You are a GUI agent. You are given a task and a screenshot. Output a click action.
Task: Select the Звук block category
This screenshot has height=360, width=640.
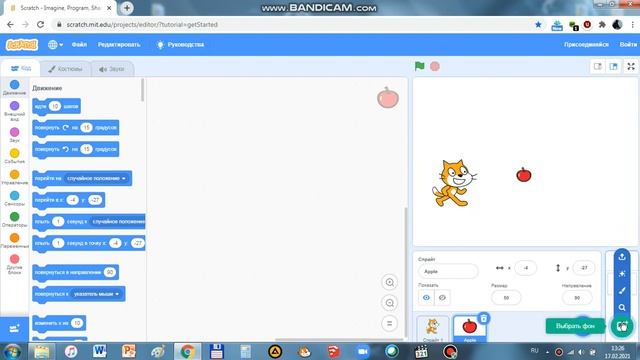click(14, 135)
